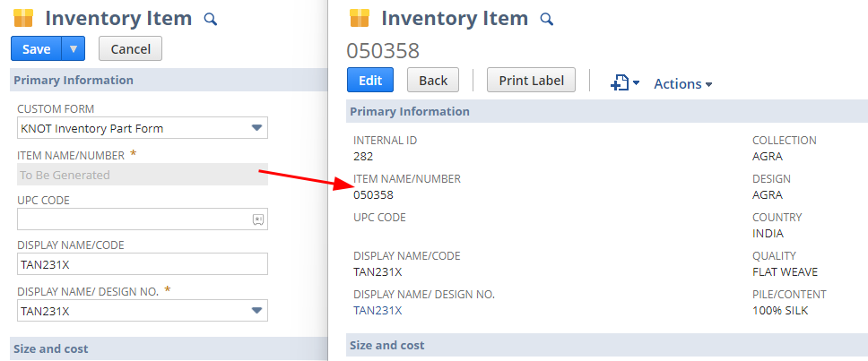Click into the UPC Code input field
Screen dimensions: 868x361
[133, 219]
